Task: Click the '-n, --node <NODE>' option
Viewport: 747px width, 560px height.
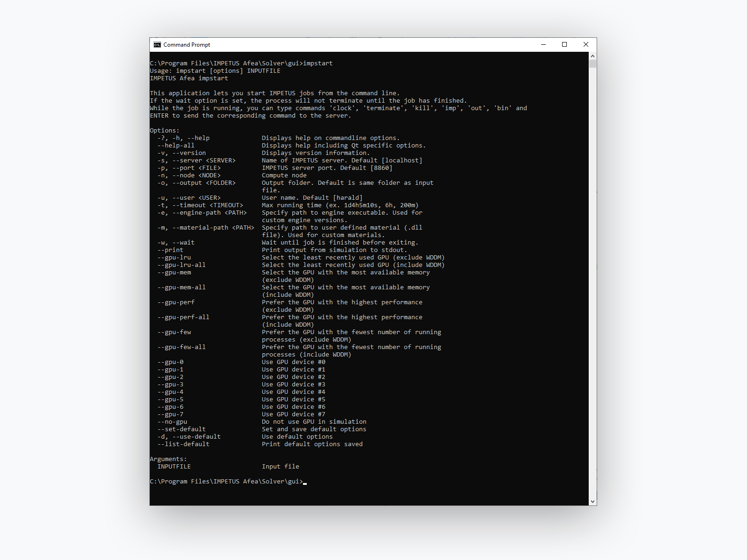Action: 189,175
